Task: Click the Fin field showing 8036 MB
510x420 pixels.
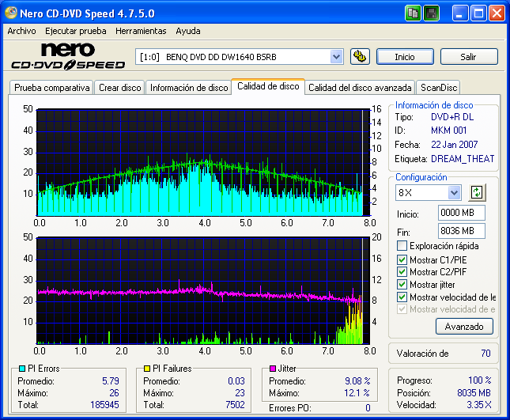Action: coord(461,230)
